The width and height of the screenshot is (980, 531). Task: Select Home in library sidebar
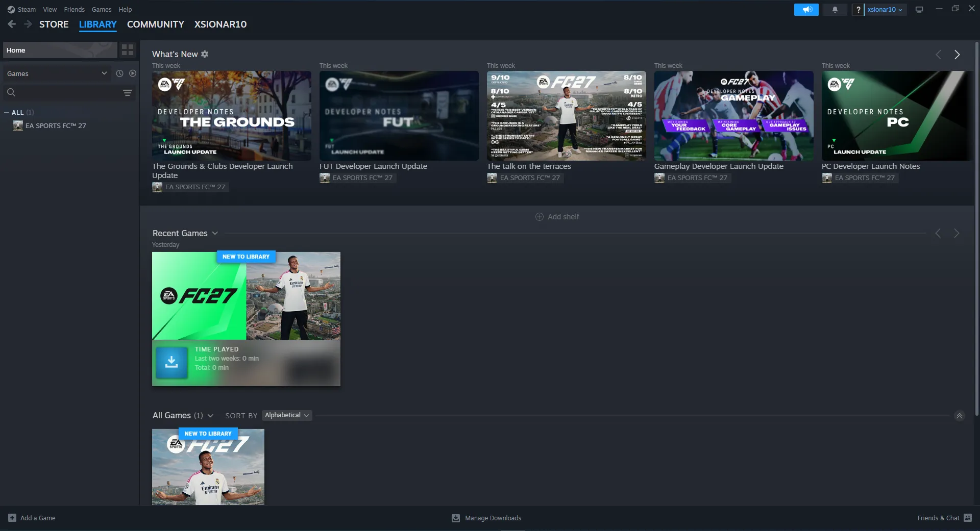[x=60, y=50]
